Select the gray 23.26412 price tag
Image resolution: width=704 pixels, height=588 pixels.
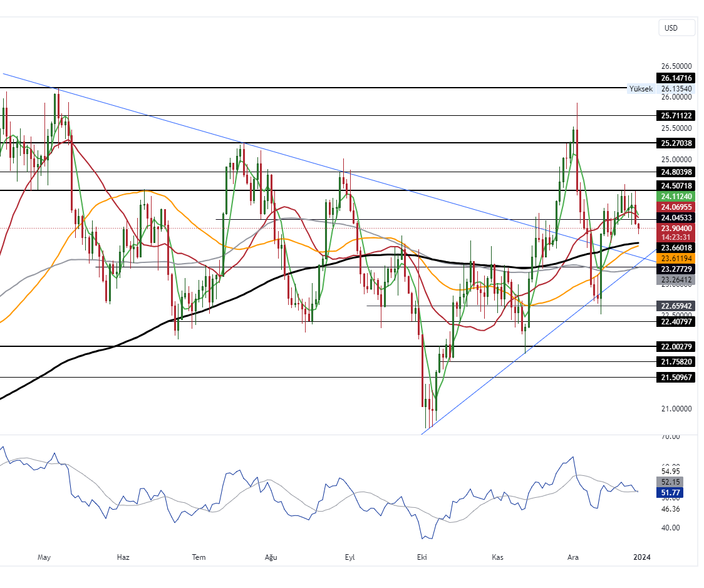(x=676, y=279)
